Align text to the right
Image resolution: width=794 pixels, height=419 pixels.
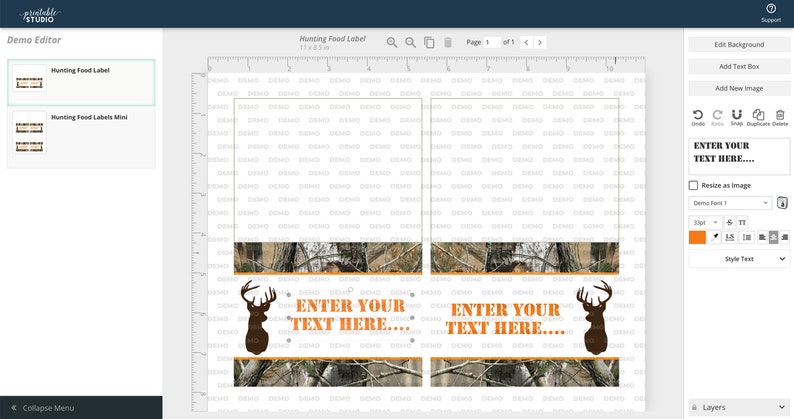(784, 237)
